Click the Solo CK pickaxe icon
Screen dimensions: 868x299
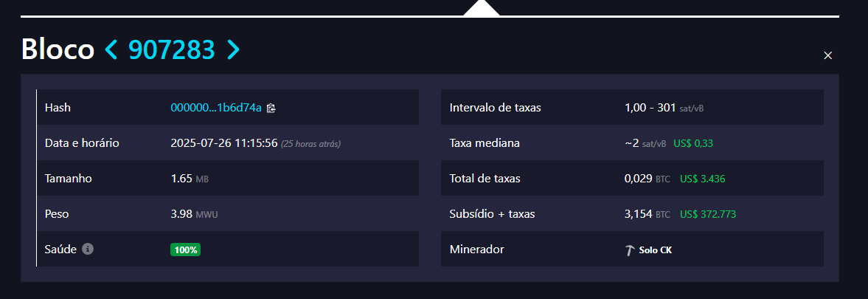coord(629,250)
